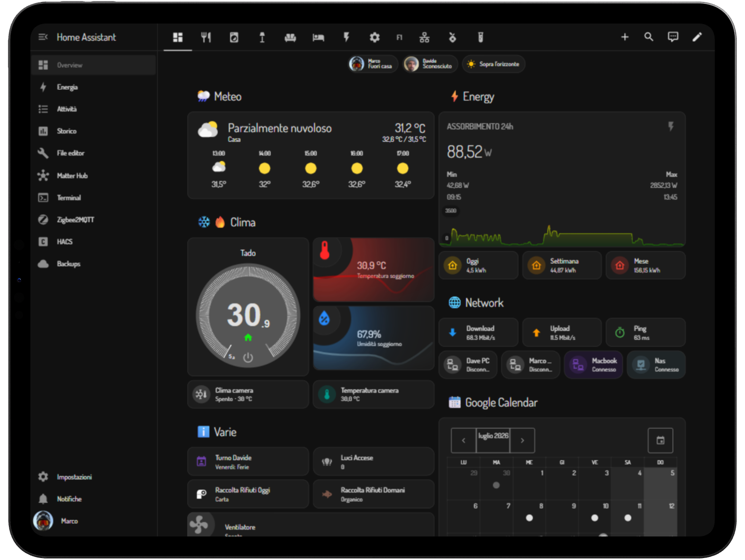Open the search magnifier icon

coord(649,37)
